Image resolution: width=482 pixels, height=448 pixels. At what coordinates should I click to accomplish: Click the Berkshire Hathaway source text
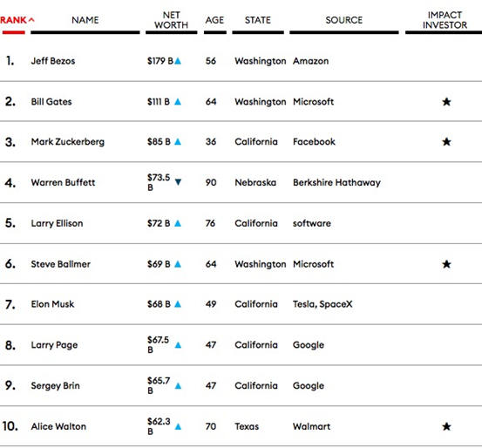[x=336, y=183]
